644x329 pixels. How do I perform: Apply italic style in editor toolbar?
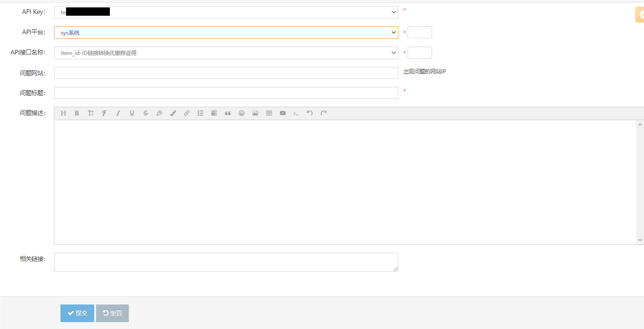(x=118, y=113)
